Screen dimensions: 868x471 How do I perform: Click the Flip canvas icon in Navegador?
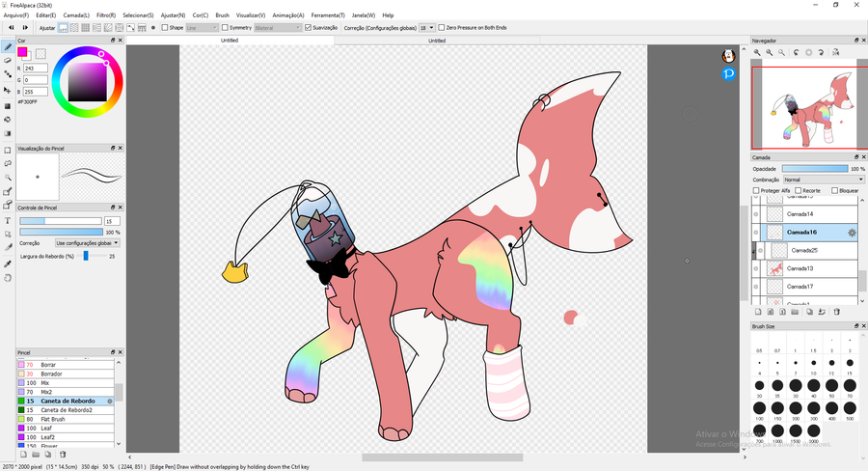pyautogui.click(x=835, y=52)
